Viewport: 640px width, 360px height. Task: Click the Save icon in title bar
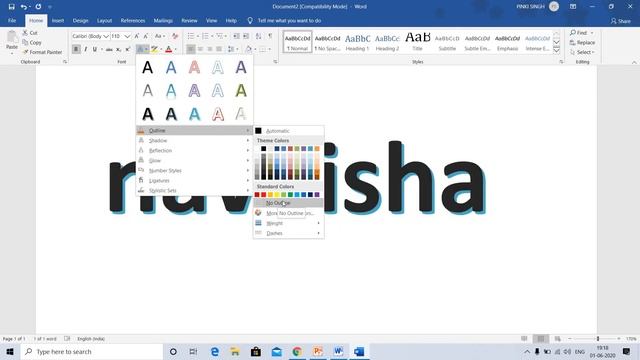(x=11, y=7)
